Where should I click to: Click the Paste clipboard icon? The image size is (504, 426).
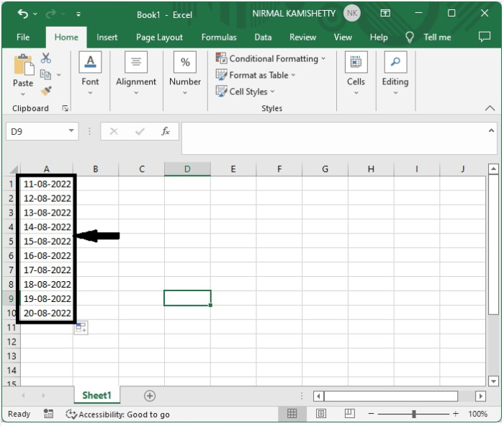24,65
